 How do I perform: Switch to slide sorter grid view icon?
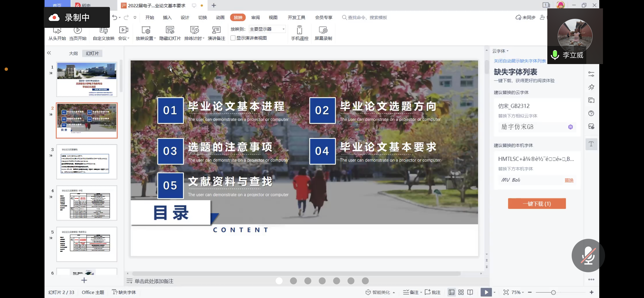point(461,292)
